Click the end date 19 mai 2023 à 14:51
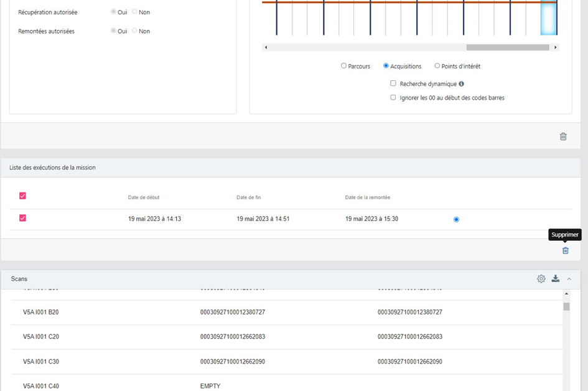This screenshot has width=588, height=391. 263,219
